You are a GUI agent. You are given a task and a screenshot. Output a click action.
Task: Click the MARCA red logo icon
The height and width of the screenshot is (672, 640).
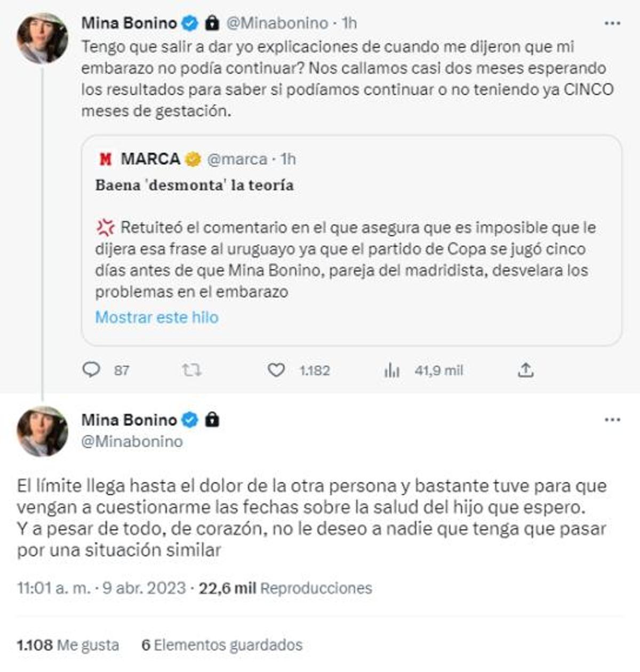click(x=105, y=158)
